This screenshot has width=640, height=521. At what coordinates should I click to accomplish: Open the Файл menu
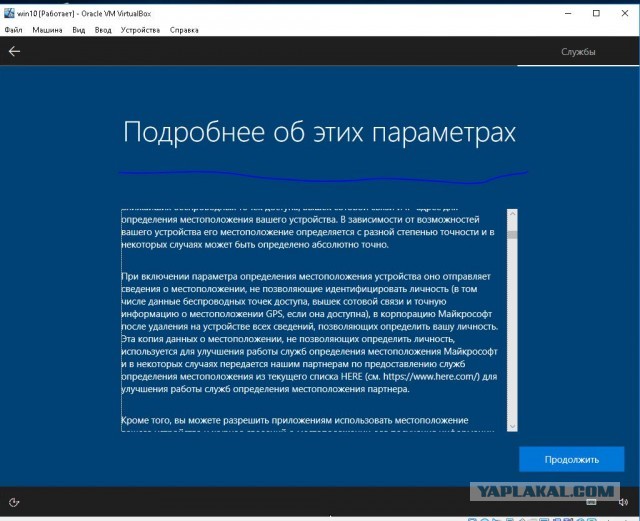13,30
